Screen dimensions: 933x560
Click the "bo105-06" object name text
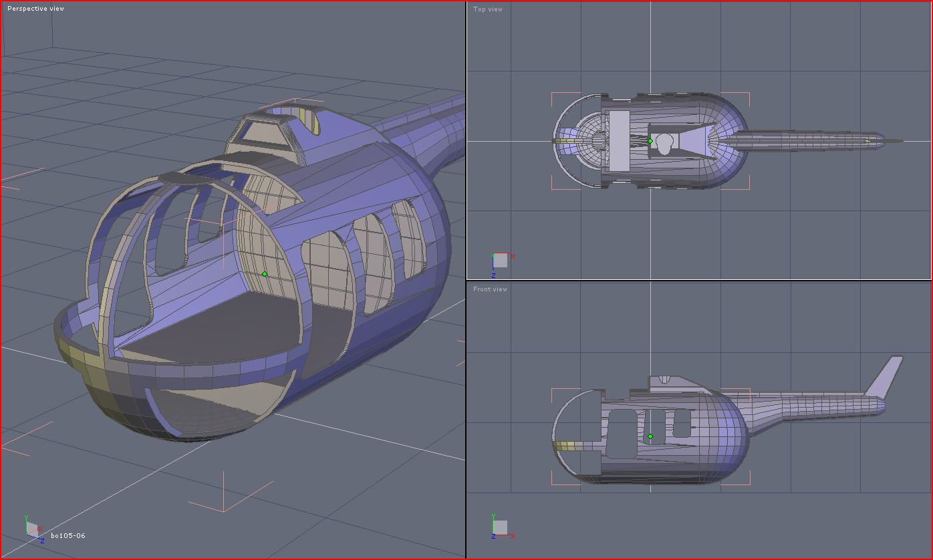pos(68,535)
